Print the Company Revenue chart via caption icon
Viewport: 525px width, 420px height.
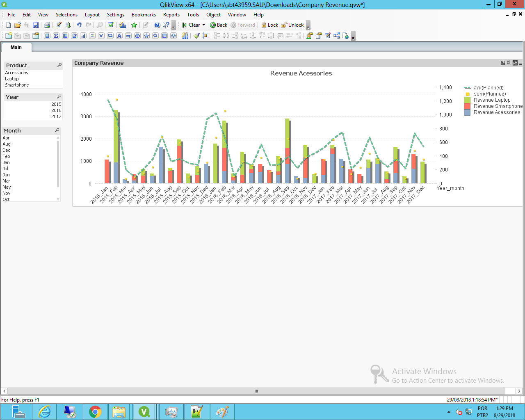coord(503,63)
